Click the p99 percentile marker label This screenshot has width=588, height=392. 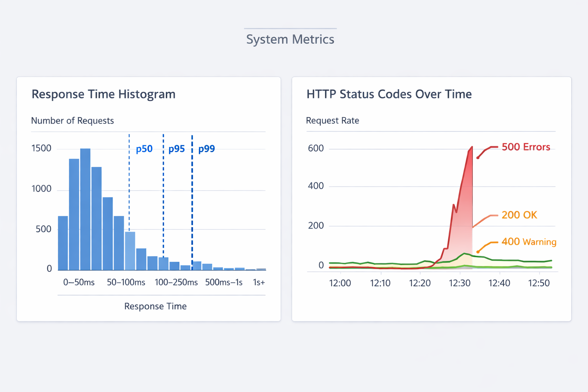point(206,149)
